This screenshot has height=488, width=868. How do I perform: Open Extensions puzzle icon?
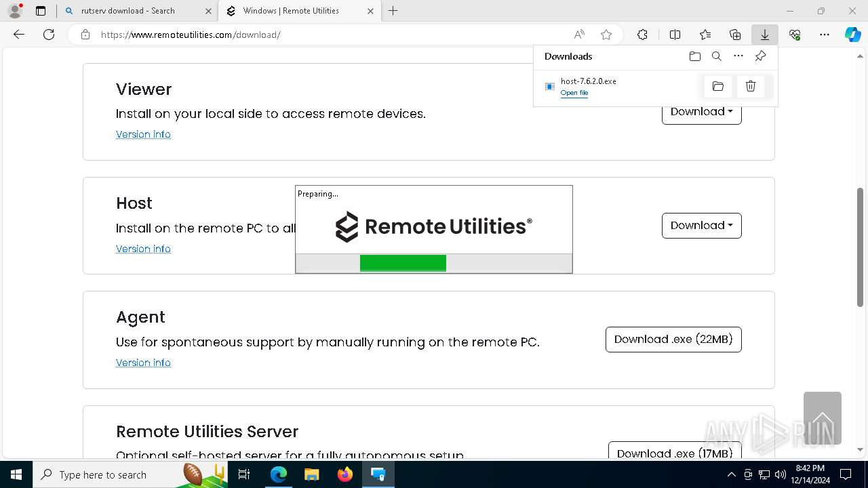point(642,35)
